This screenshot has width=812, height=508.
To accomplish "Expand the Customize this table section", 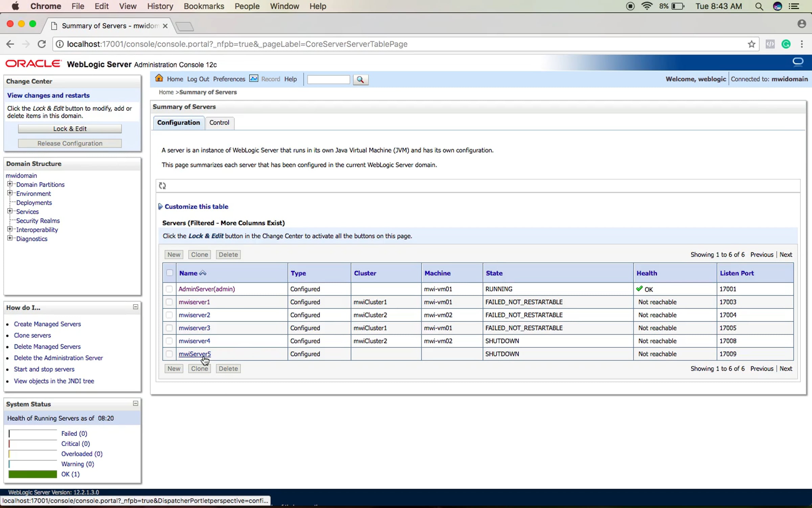I will [160, 207].
